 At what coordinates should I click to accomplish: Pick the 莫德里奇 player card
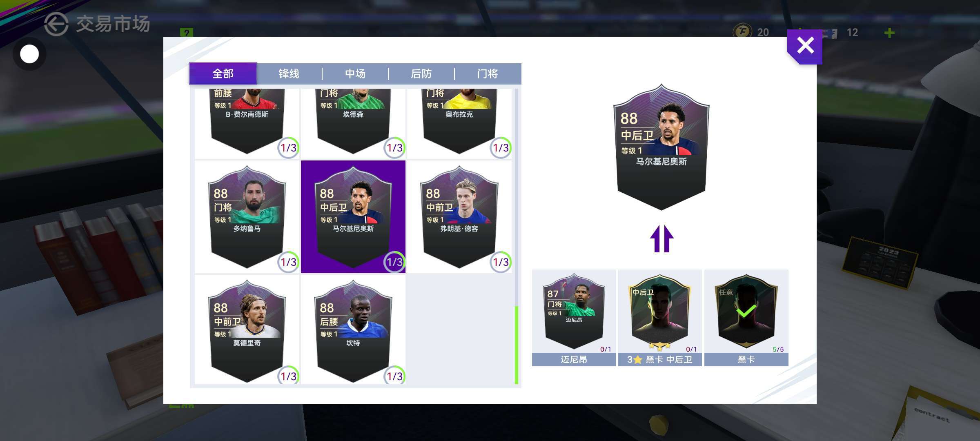247,330
